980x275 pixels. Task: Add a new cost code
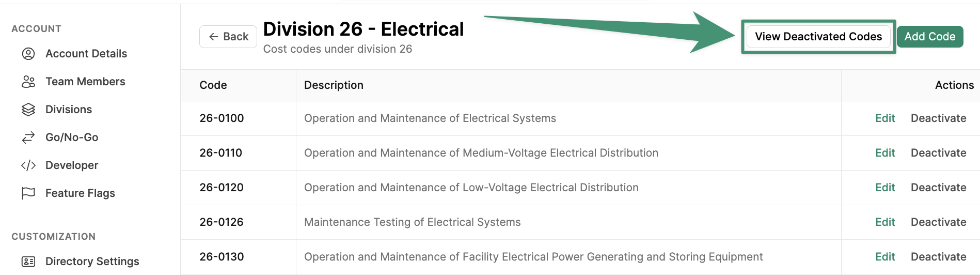pyautogui.click(x=930, y=37)
